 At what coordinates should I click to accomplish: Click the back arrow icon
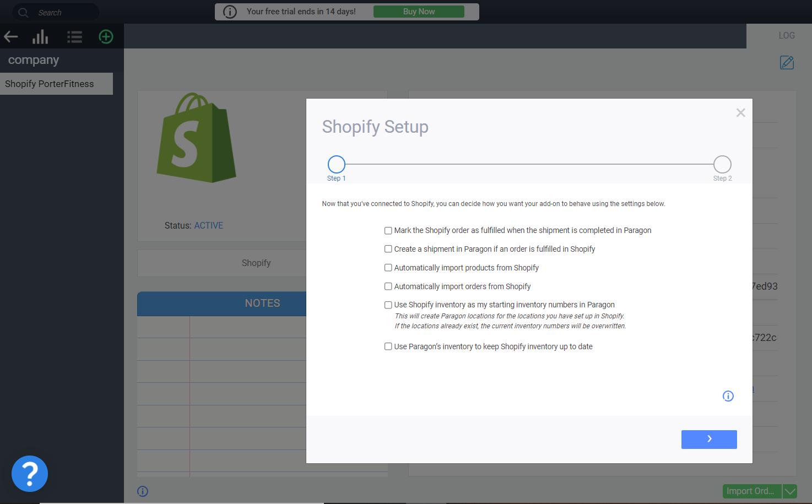point(11,37)
